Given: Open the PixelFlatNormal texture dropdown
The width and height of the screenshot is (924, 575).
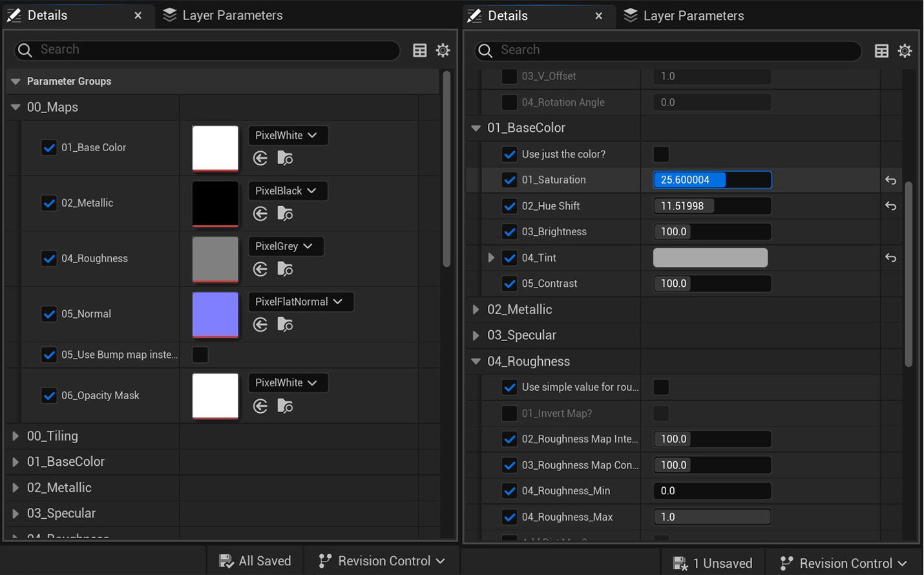Looking at the screenshot, I should click(x=300, y=302).
